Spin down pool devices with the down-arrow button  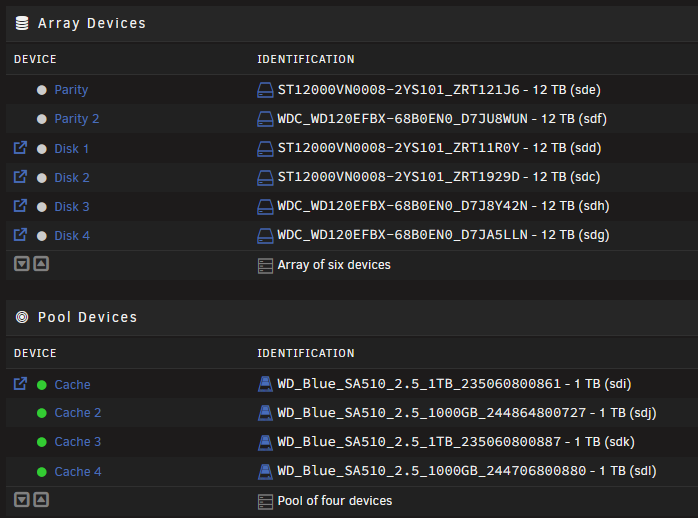22,500
